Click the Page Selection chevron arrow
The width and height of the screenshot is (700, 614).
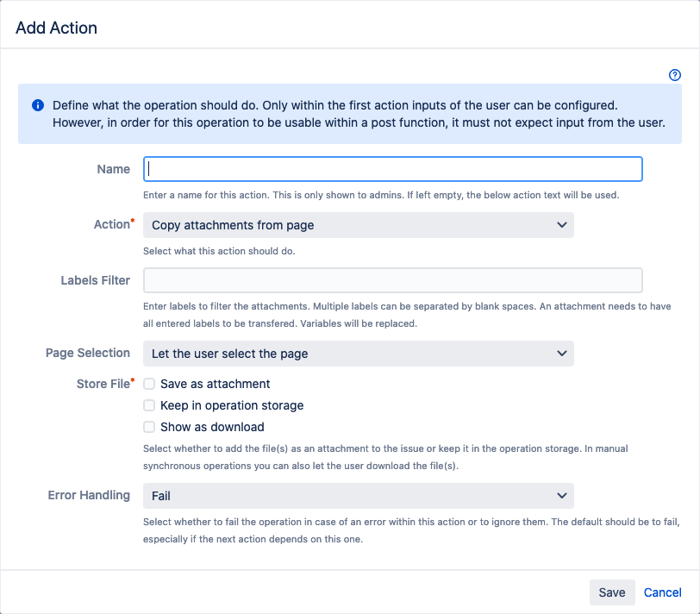click(x=561, y=354)
